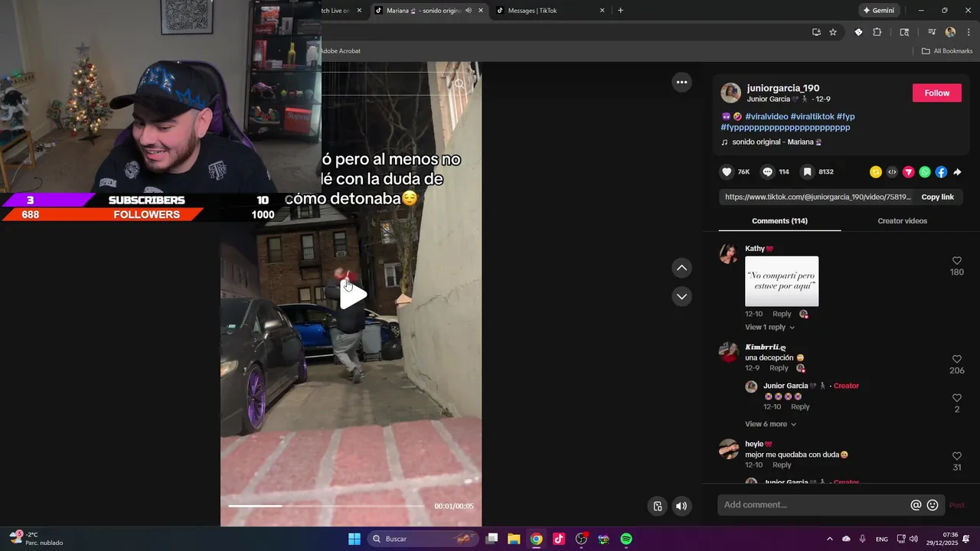Like Kathy's comment with 180 likes
This screenshot has width=980, height=551.
pyautogui.click(x=956, y=261)
